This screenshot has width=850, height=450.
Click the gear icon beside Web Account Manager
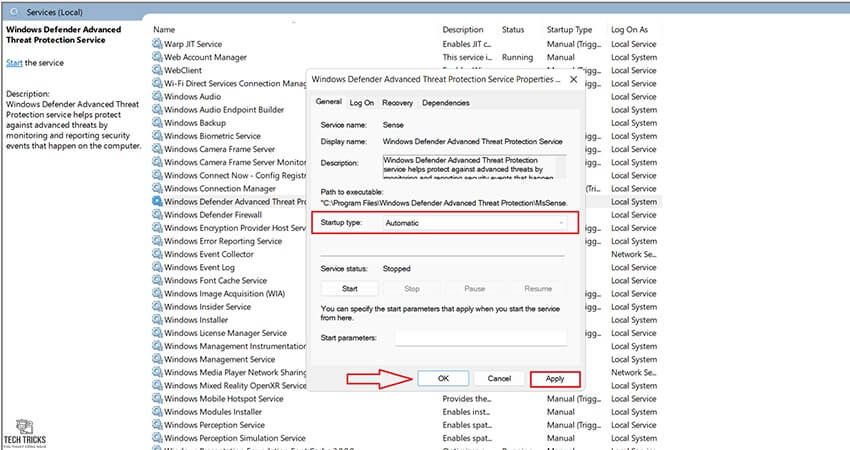click(x=157, y=57)
